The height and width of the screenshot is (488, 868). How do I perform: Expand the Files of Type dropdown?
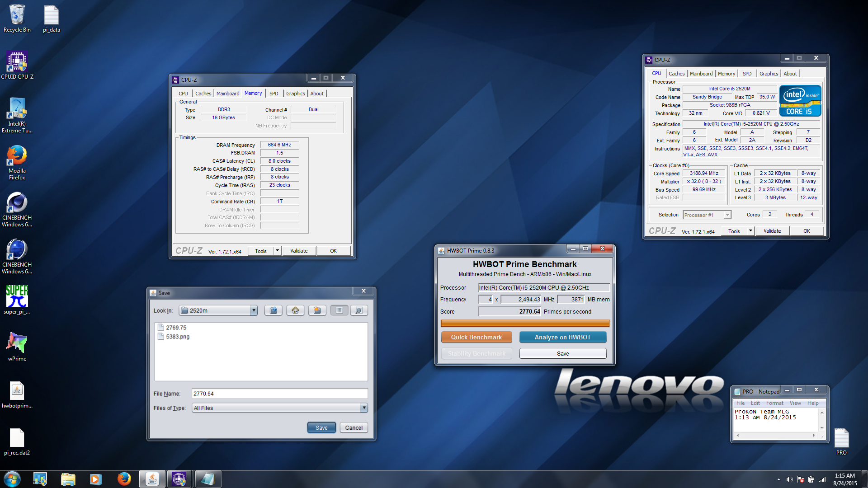[x=363, y=408]
